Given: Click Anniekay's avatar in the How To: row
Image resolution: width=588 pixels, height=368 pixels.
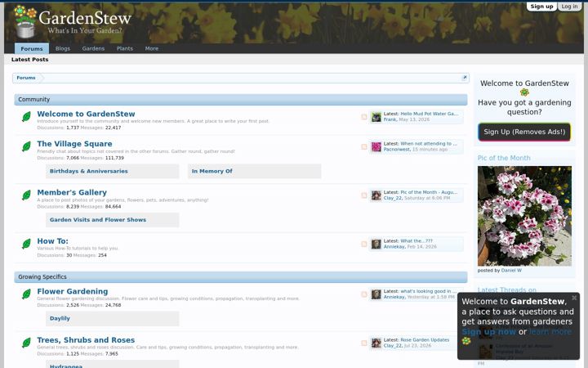Looking at the screenshot, I should click(x=376, y=244).
